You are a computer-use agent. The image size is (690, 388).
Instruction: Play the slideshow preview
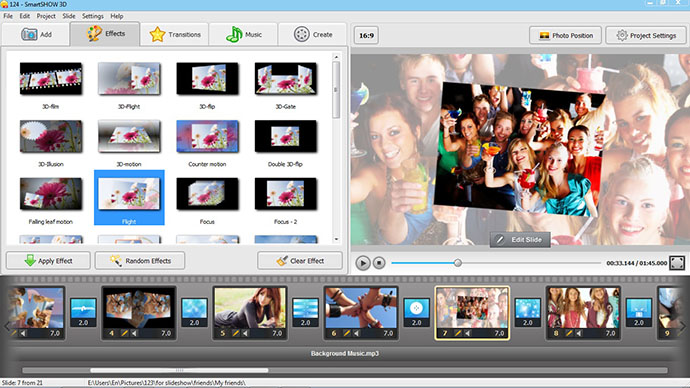tap(363, 263)
